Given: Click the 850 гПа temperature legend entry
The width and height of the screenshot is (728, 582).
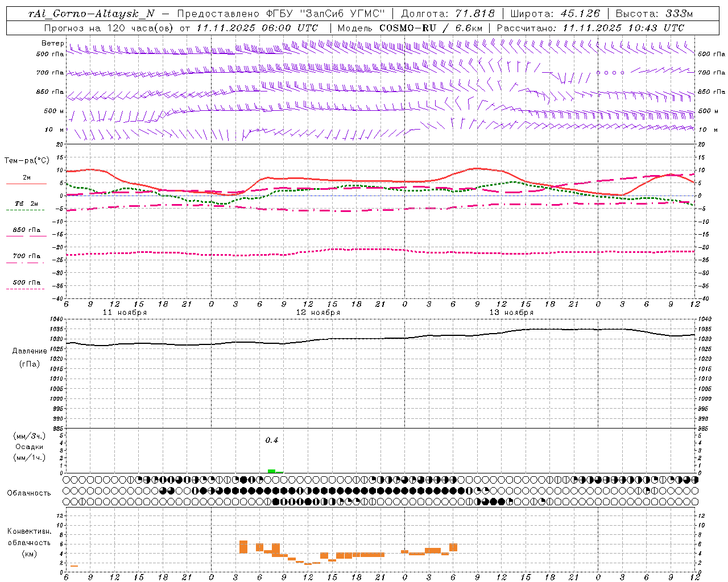Looking at the screenshot, I should point(27,230).
